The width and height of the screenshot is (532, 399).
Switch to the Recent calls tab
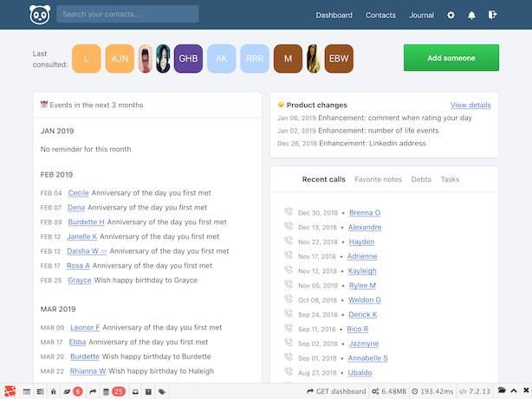[324, 179]
